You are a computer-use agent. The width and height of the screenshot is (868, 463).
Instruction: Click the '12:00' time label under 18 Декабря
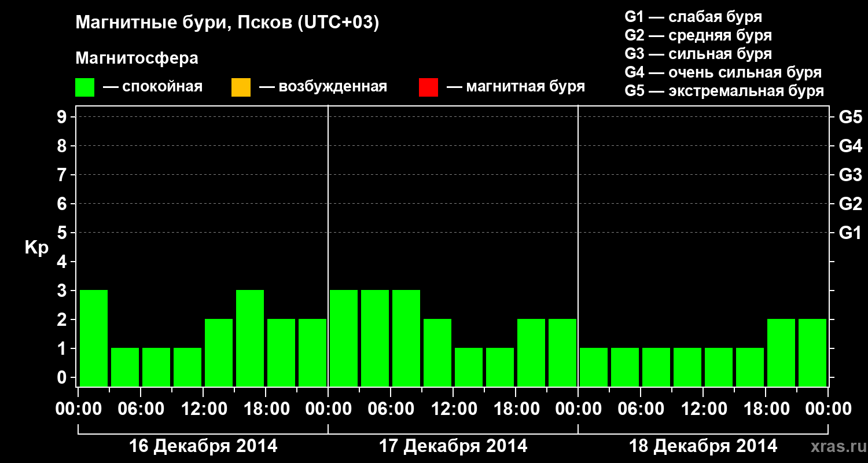pos(703,409)
